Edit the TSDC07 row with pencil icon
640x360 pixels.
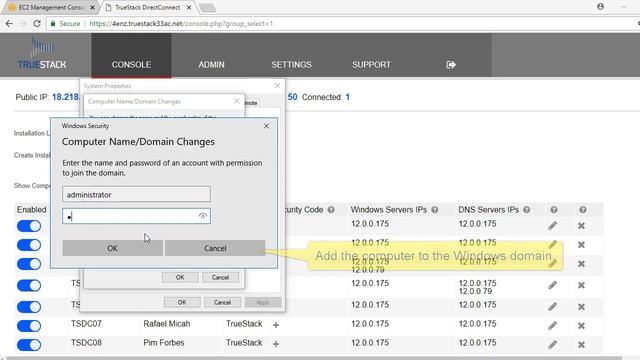coord(553,325)
